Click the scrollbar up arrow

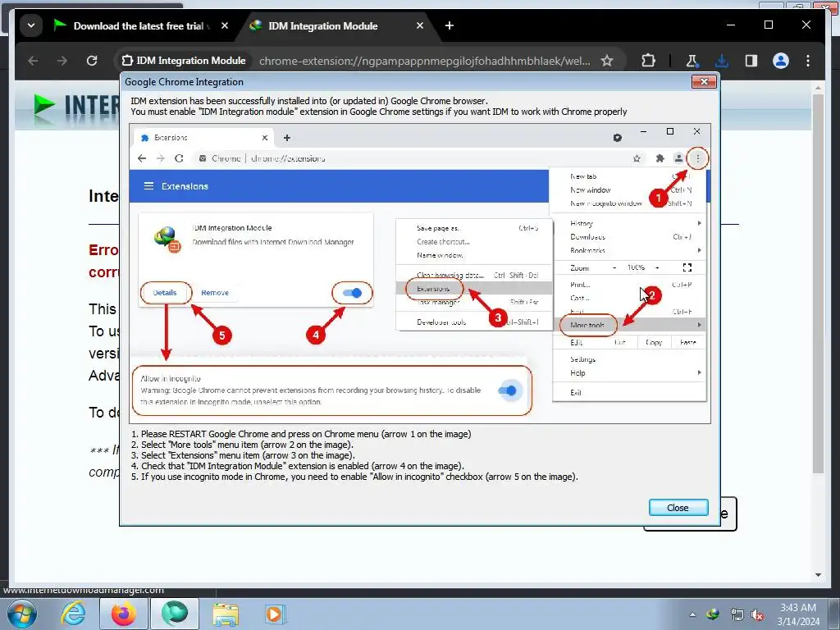click(818, 87)
